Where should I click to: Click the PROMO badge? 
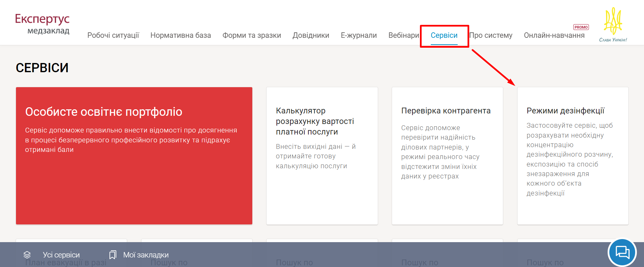coord(581,27)
